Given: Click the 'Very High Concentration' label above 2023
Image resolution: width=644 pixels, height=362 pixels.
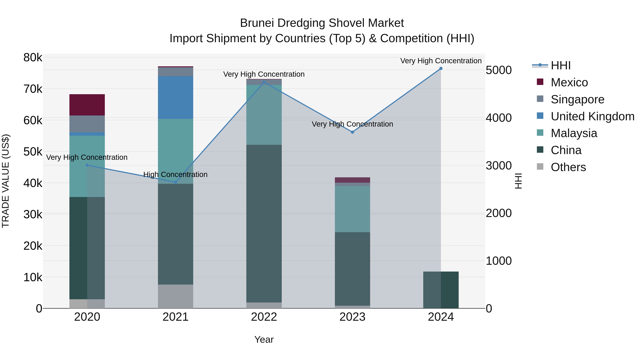Looking at the screenshot, I should [352, 124].
